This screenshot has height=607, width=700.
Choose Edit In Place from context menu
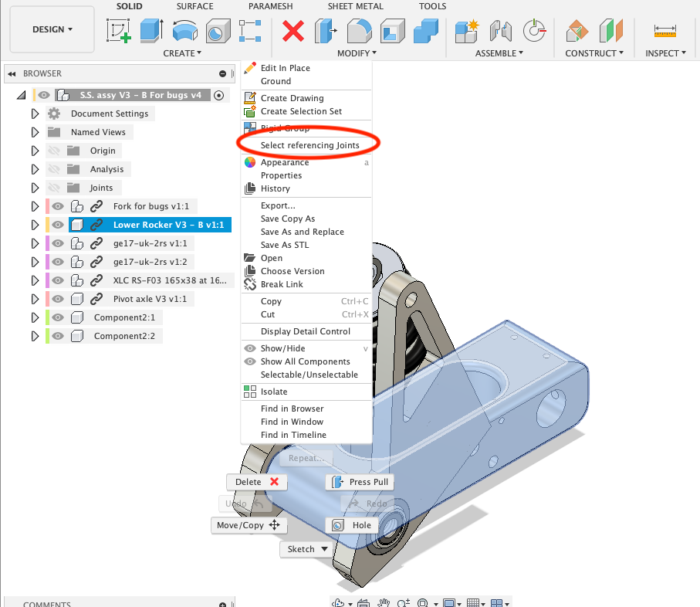(x=286, y=68)
